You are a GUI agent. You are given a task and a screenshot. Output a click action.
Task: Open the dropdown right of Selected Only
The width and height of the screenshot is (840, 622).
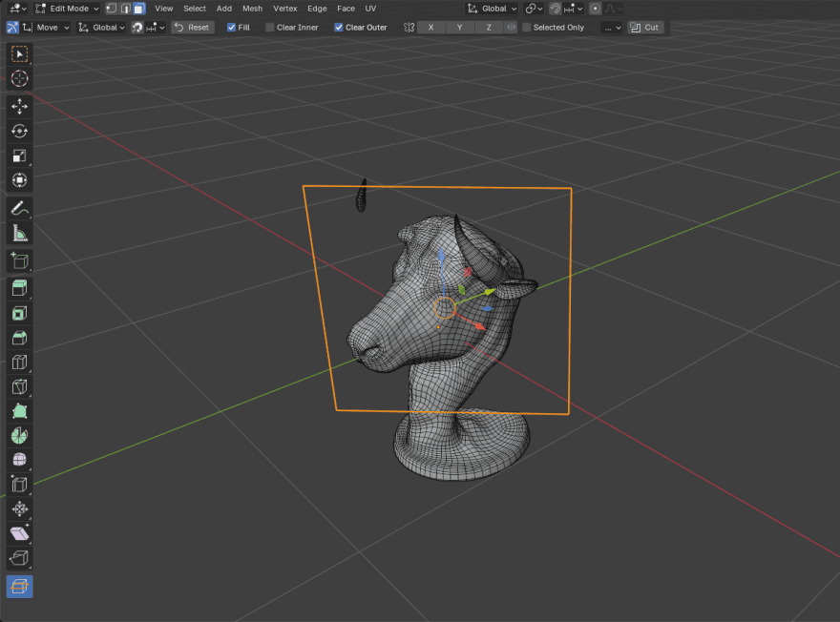coord(611,28)
